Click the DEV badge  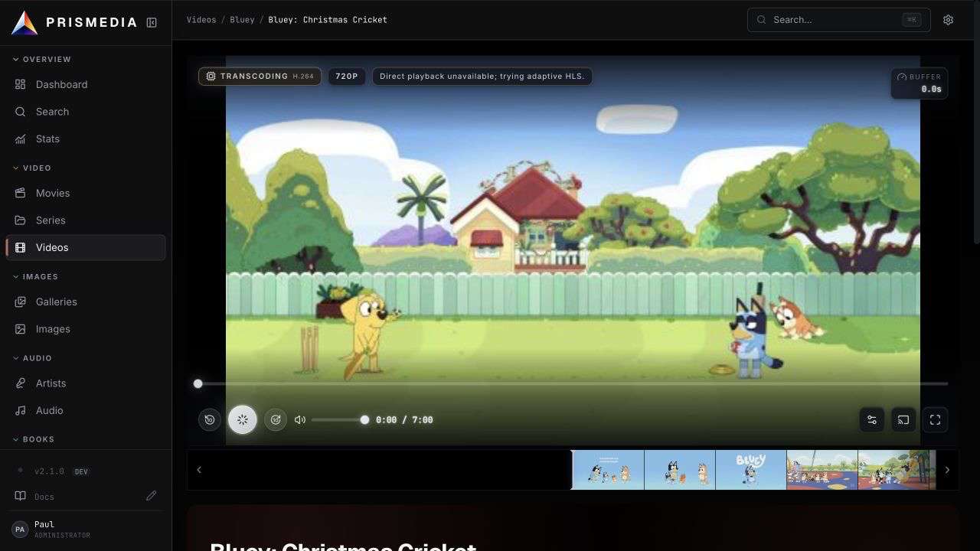[x=81, y=471]
